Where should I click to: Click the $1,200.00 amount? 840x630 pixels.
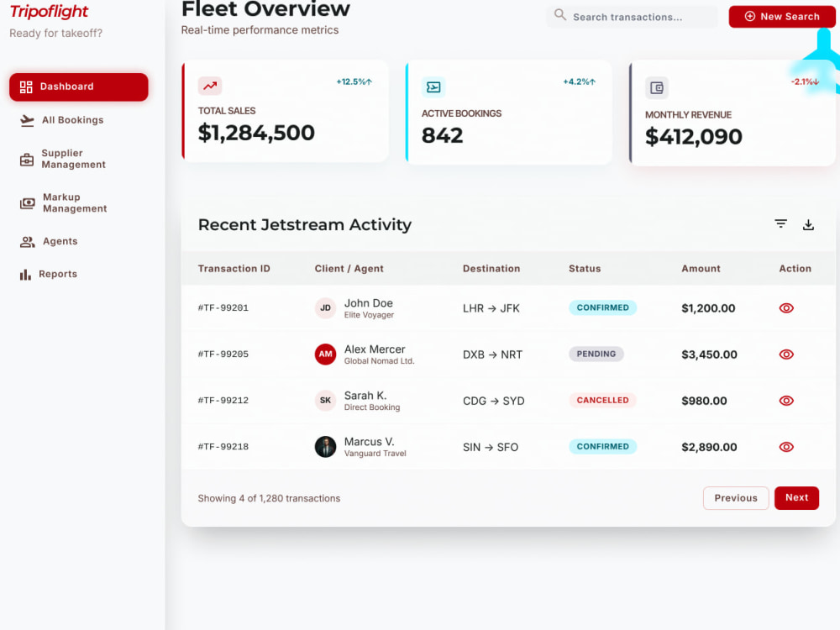708,308
